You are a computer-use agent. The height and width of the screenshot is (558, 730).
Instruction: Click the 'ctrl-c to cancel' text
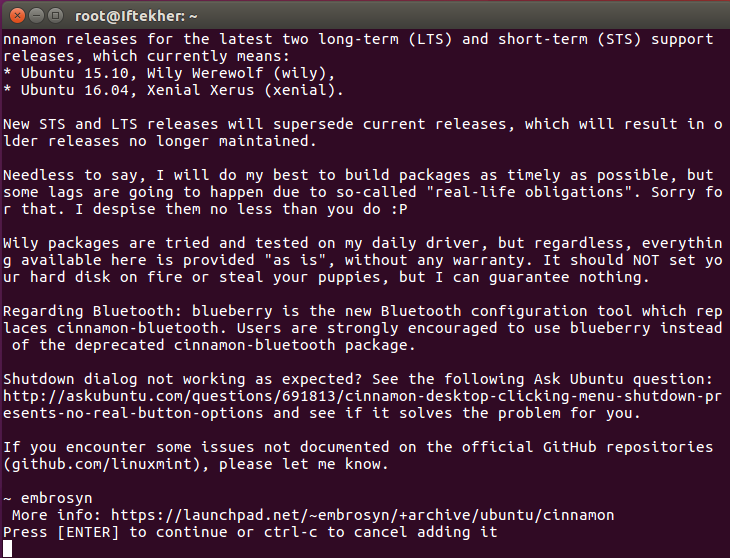336,532
